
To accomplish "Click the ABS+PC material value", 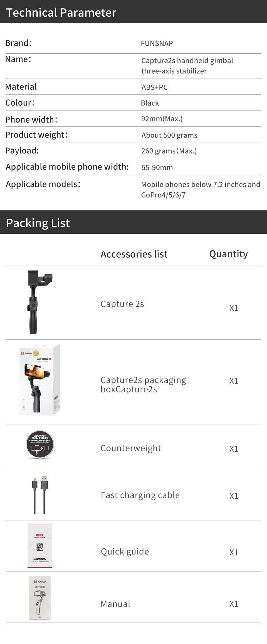I will tap(155, 87).
